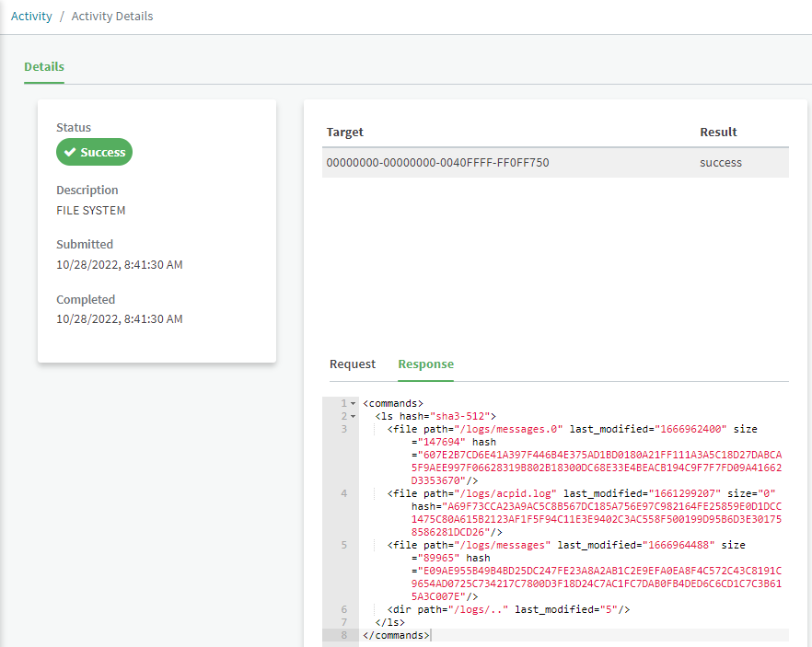Click the "sha3-512" hash attribute value

(x=465, y=417)
